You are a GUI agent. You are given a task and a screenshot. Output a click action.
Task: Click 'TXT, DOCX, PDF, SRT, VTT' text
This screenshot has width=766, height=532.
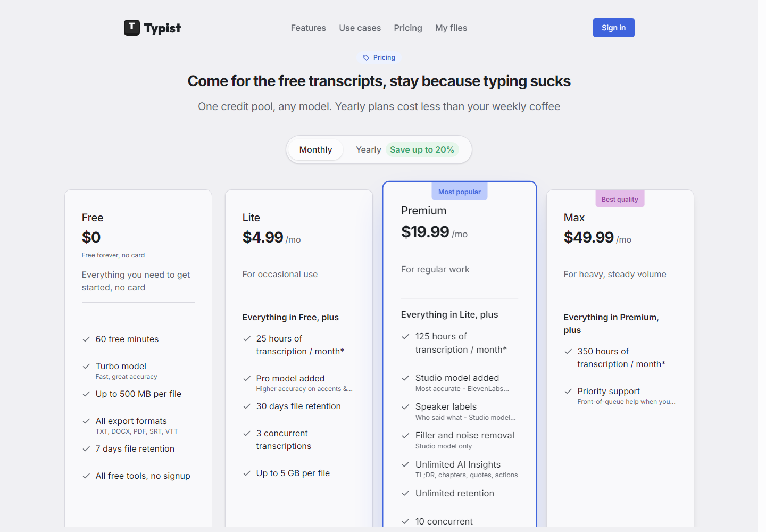click(137, 431)
